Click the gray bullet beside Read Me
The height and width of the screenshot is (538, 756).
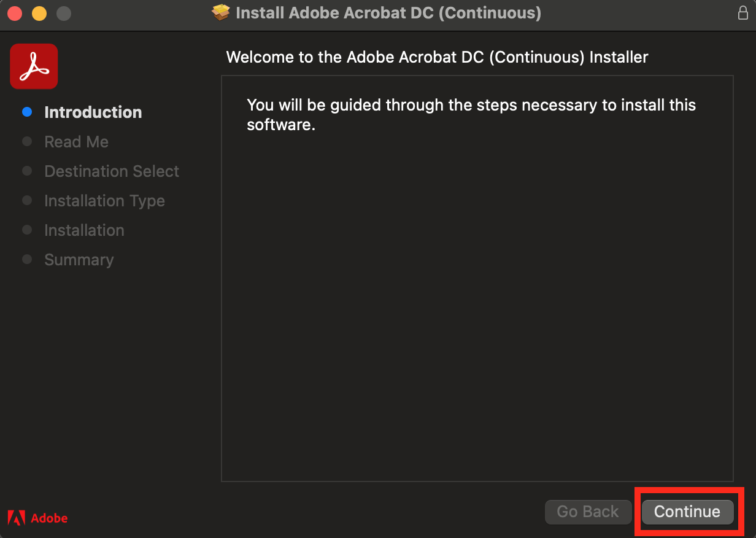point(27,141)
